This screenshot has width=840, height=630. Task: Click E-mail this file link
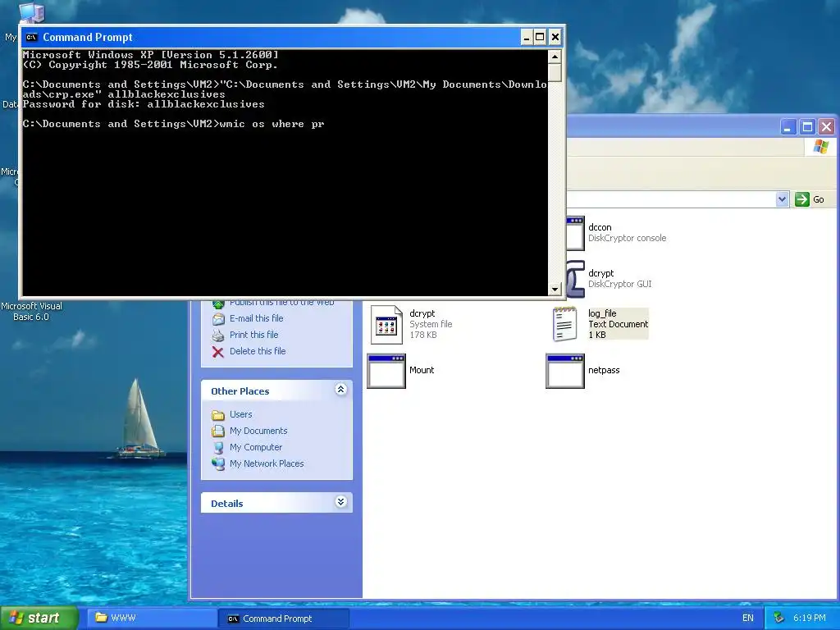coord(257,318)
